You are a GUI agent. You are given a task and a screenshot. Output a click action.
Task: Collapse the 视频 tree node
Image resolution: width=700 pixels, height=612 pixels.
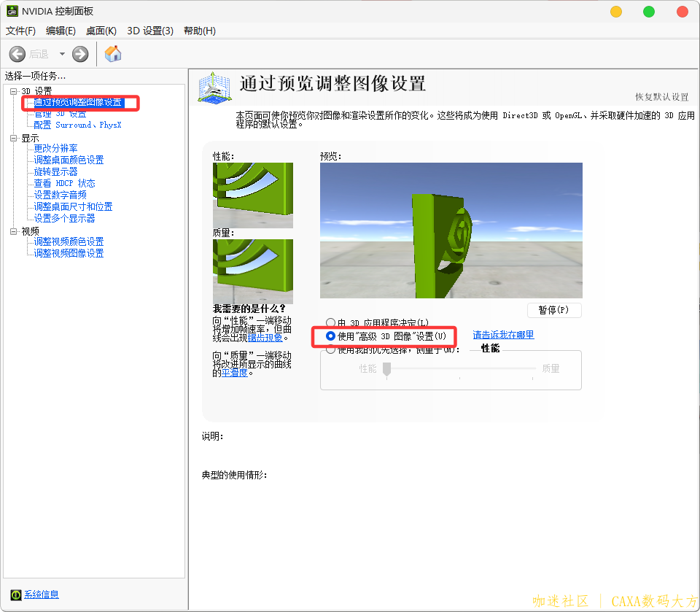click(13, 231)
